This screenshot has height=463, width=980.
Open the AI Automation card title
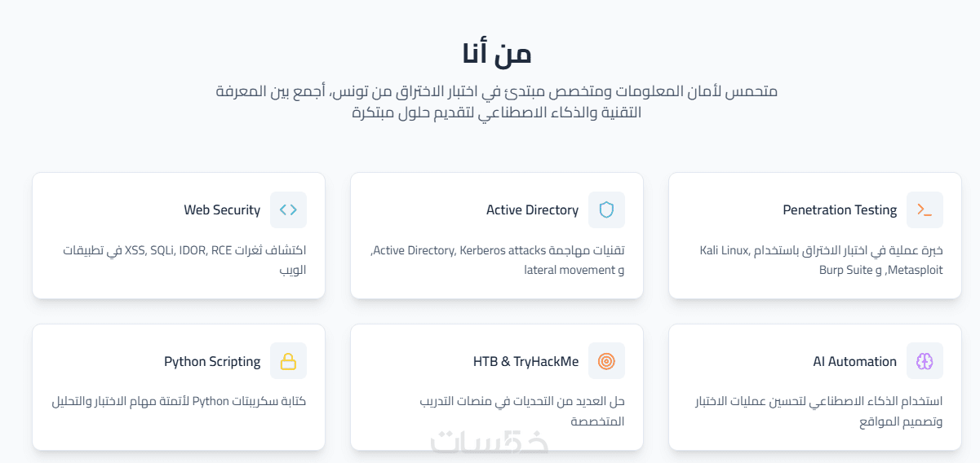click(x=854, y=362)
